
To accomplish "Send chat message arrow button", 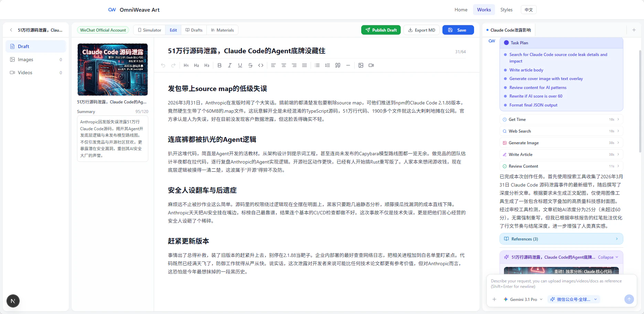I will (x=629, y=299).
